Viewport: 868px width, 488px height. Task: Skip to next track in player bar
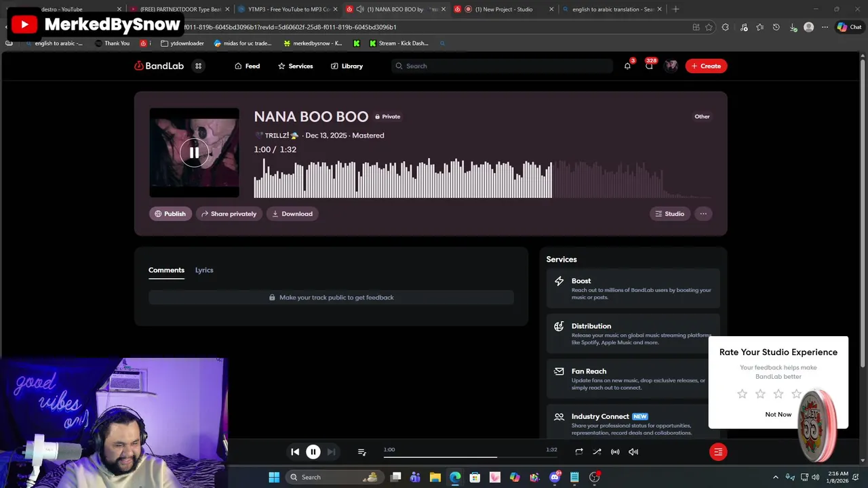pos(331,451)
